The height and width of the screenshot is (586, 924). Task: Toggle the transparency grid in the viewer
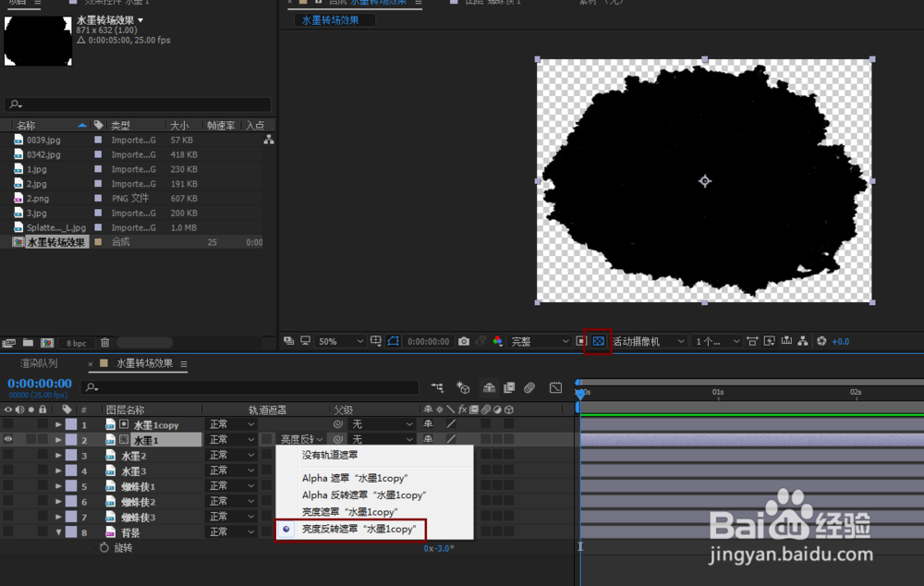point(598,341)
